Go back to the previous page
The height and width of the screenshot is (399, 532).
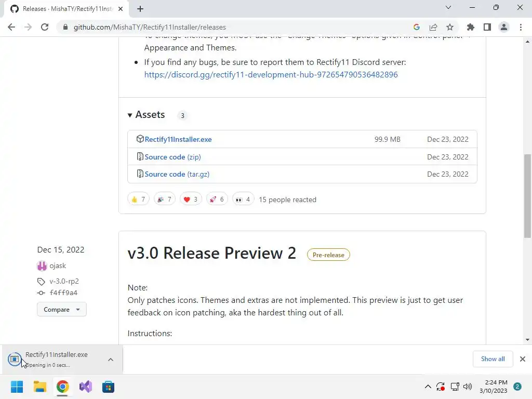(x=11, y=27)
